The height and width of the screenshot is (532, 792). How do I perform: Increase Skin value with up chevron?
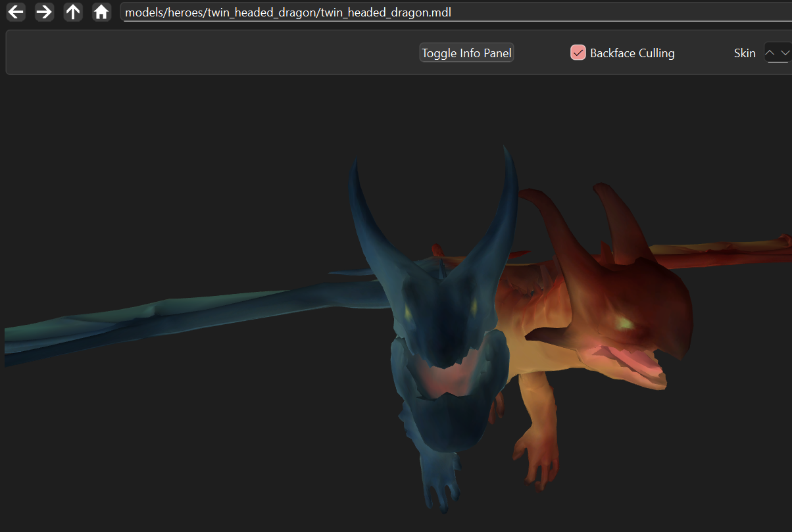point(770,53)
